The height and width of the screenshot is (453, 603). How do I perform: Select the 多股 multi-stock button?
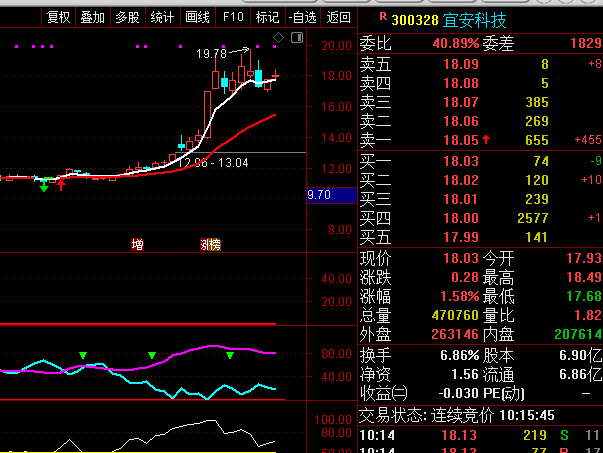coord(127,17)
